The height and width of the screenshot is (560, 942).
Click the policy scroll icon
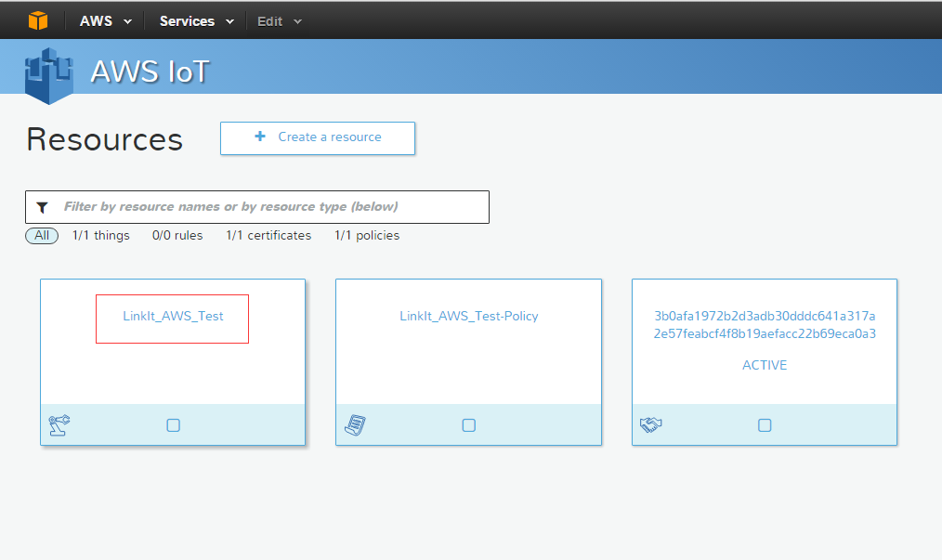tap(355, 424)
